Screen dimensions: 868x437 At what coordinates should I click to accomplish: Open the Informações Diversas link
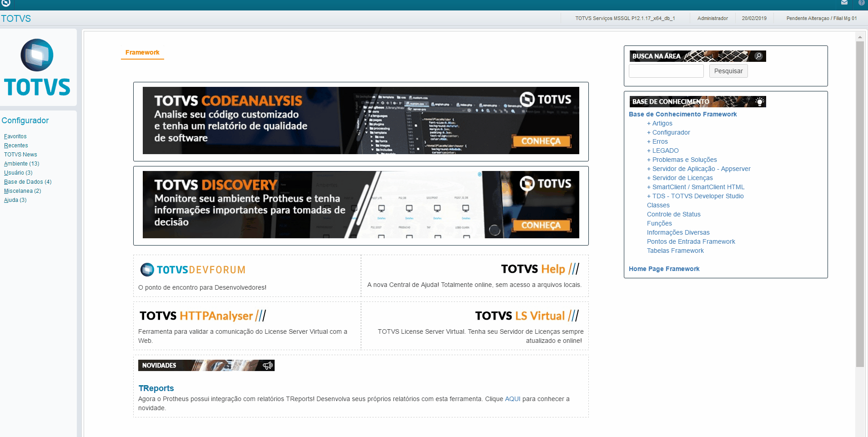(678, 232)
